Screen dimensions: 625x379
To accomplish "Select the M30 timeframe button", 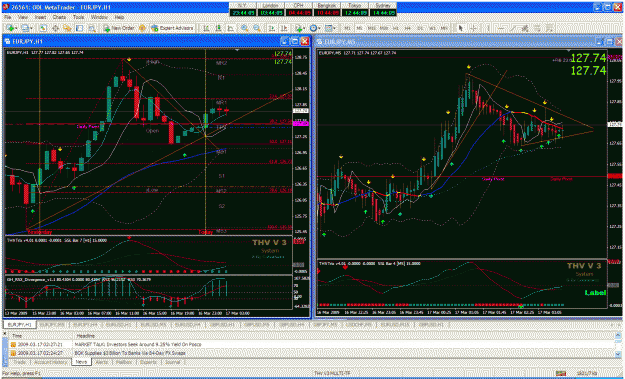I will point(384,28).
